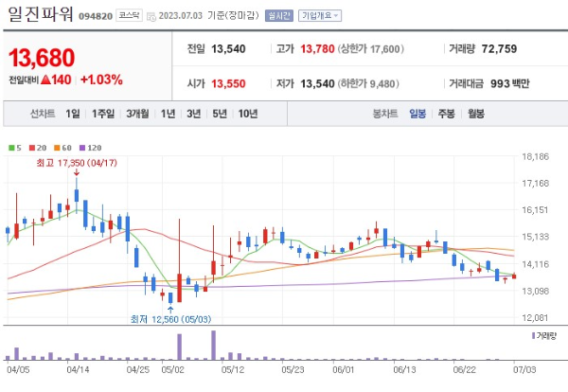Click the 06/22 date axis label
The width and height of the screenshot is (568, 392).
tap(465, 369)
